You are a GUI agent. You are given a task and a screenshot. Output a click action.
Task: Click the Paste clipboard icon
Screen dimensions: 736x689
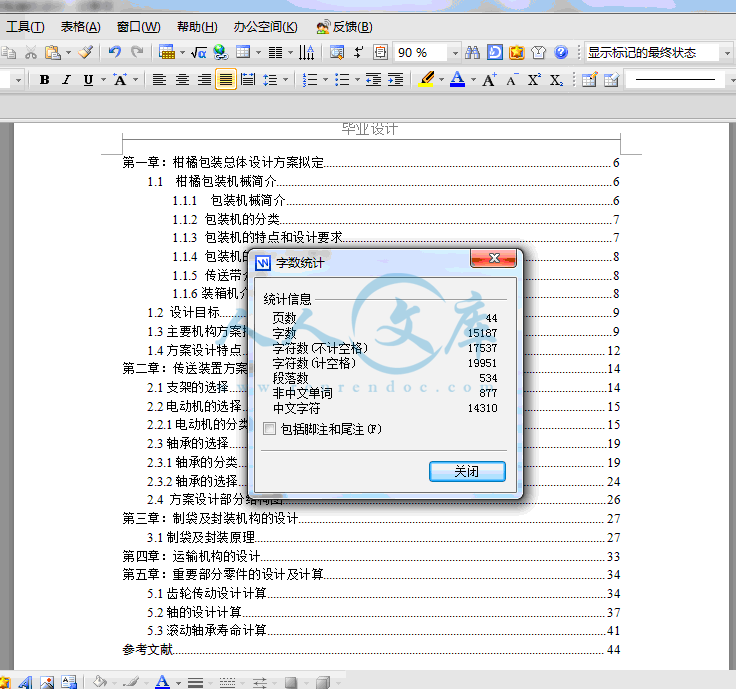coord(53,52)
